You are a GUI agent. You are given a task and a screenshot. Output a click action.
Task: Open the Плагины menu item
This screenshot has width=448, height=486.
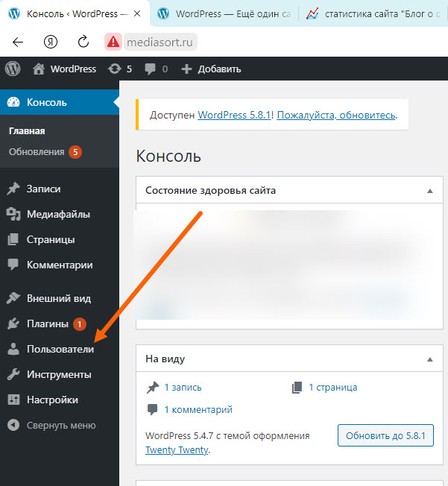coord(48,324)
